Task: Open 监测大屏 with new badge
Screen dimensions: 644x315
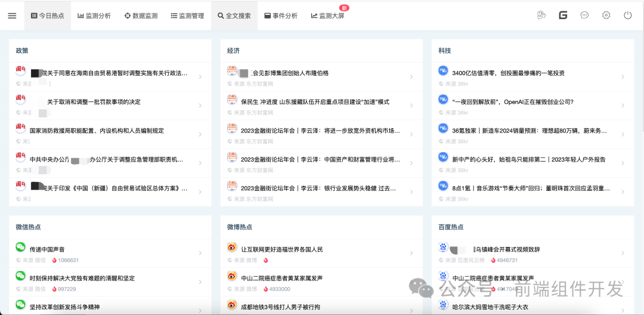Action: click(328, 16)
